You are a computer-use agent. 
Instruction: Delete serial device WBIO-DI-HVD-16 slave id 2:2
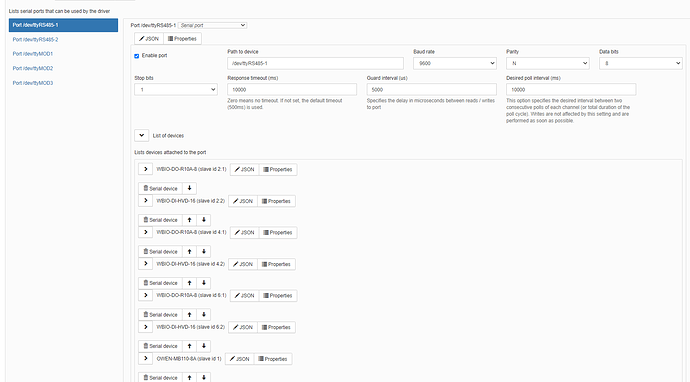[x=160, y=220]
